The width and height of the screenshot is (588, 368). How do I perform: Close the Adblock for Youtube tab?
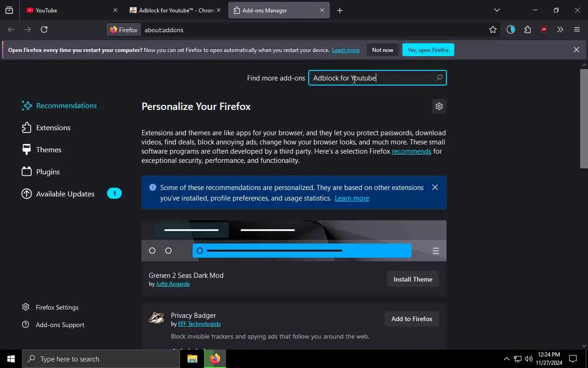(x=219, y=10)
